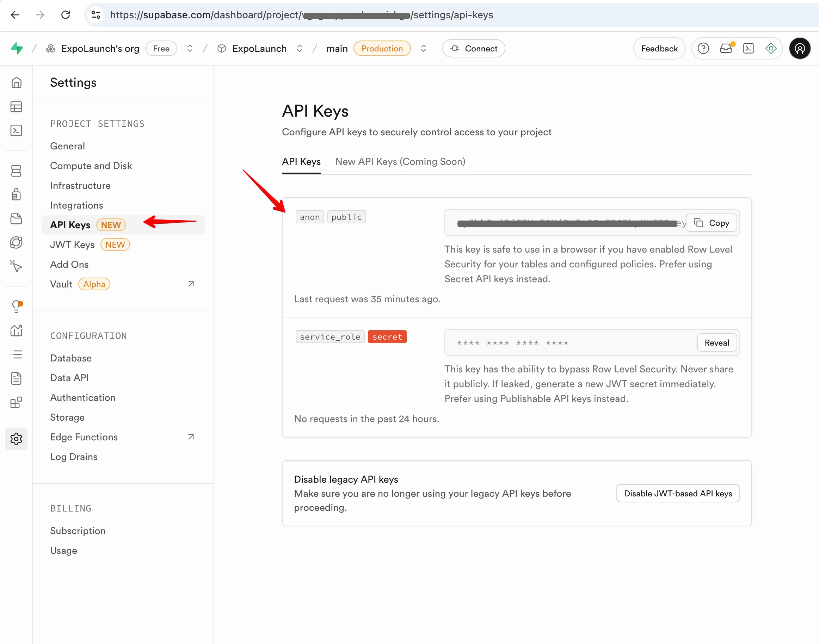Open the Authentication lock sidebar icon

pyautogui.click(x=16, y=194)
